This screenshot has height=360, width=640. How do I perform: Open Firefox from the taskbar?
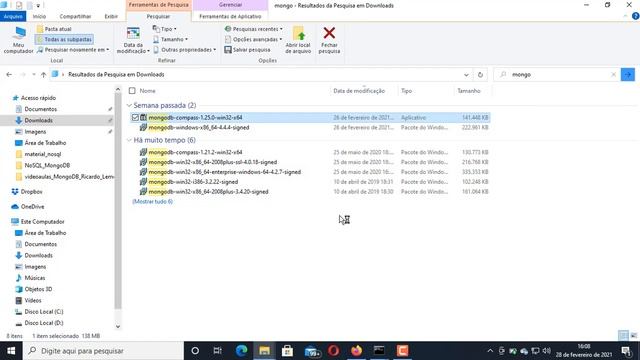pyautogui.click(x=356, y=351)
